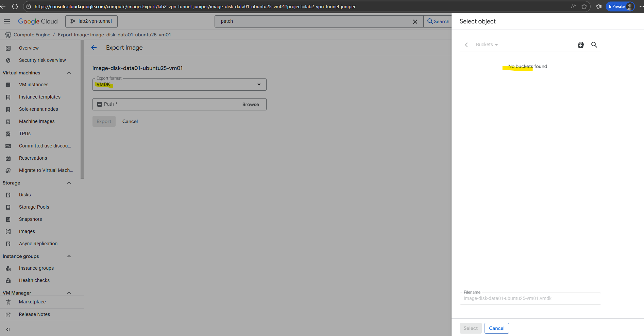The image size is (644, 336).
Task: Click the Google Cloud logo
Action: pyautogui.click(x=38, y=21)
